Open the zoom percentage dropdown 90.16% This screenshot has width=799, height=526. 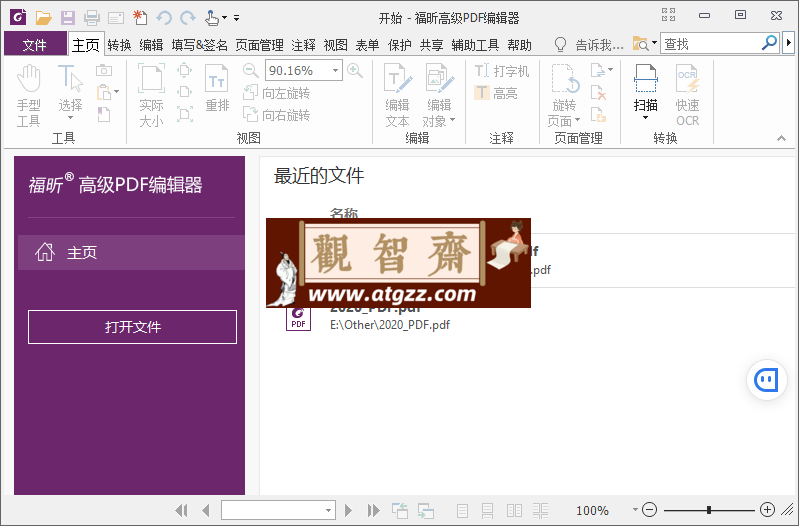pyautogui.click(x=335, y=70)
